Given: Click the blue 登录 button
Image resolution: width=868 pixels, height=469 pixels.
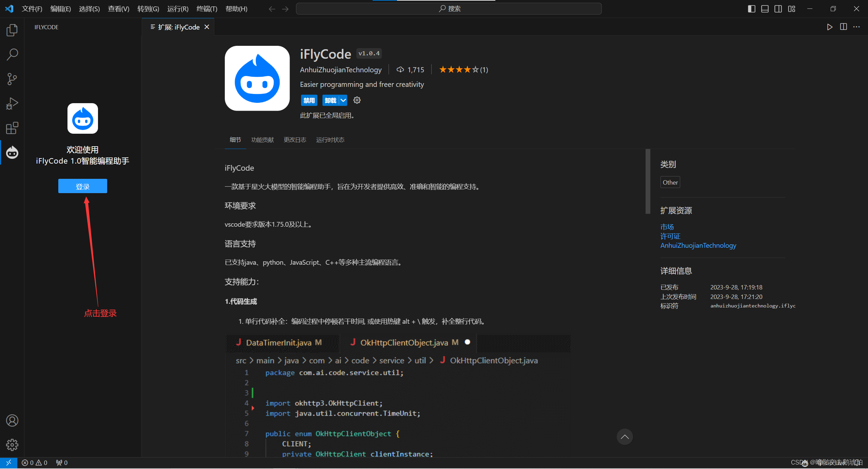Looking at the screenshot, I should [x=82, y=186].
